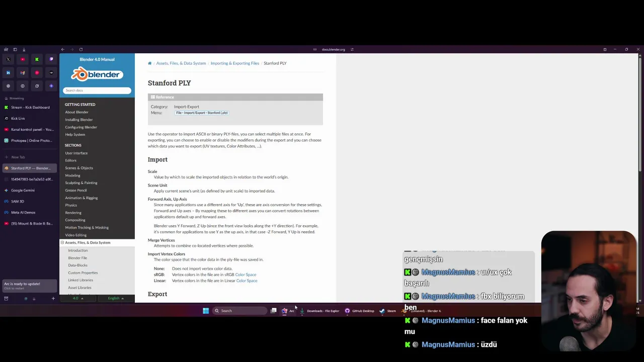Open Video Editing section
This screenshot has height=362, width=644.
point(75,235)
